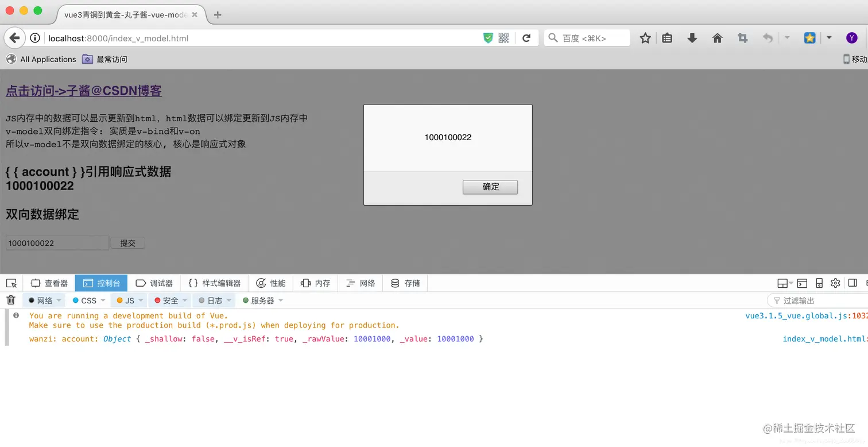The height and width of the screenshot is (447, 868).
Task: Click the account number input field
Action: click(56, 242)
